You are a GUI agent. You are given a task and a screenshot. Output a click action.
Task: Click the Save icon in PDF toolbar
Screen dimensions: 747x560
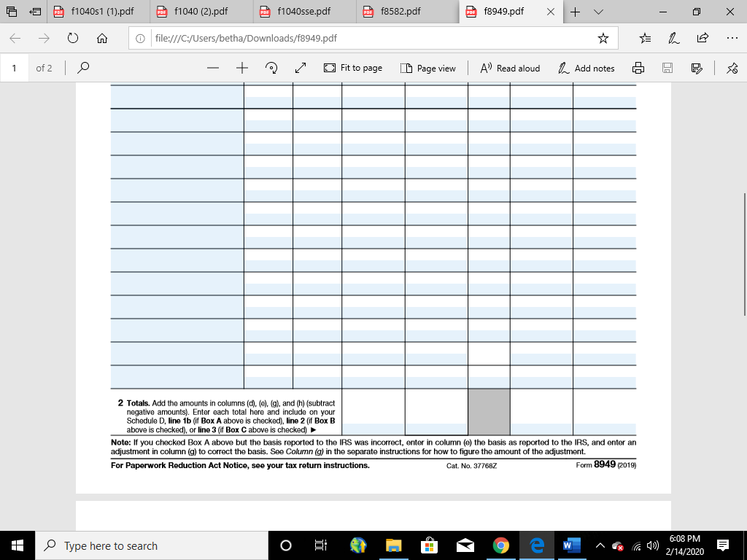667,68
